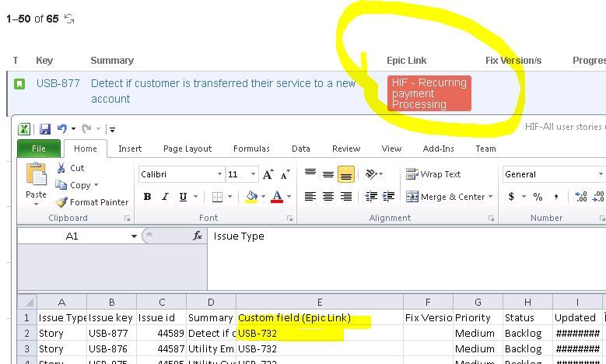Open the Detect if customer summary link
The width and height of the screenshot is (606, 364).
[223, 91]
